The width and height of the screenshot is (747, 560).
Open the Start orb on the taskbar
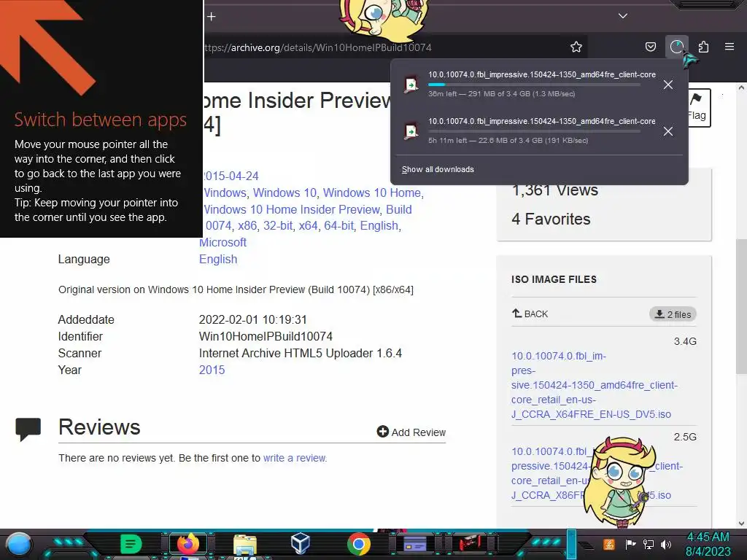19,545
